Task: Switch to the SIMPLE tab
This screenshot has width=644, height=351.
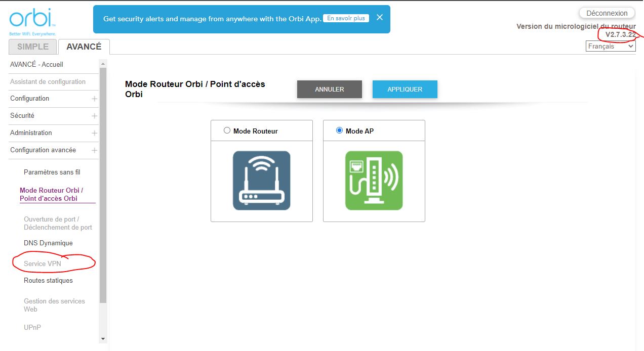Action: [33, 47]
